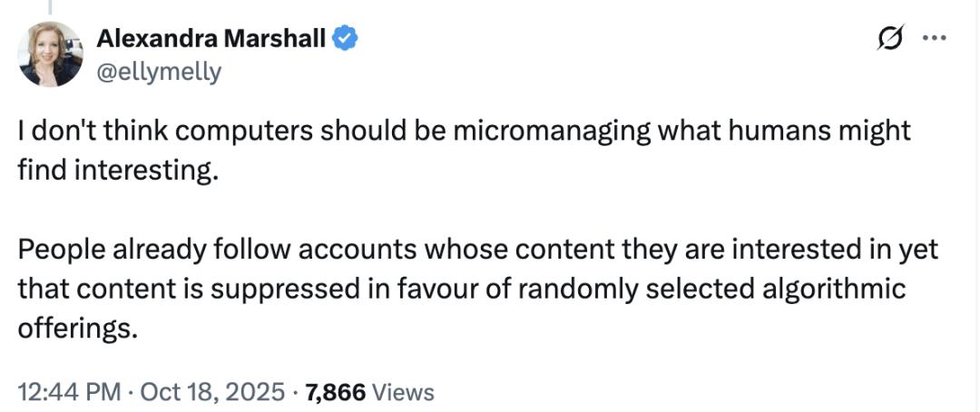Click the word "computers" in the post
The height and width of the screenshot is (412, 980).
[x=223, y=131]
